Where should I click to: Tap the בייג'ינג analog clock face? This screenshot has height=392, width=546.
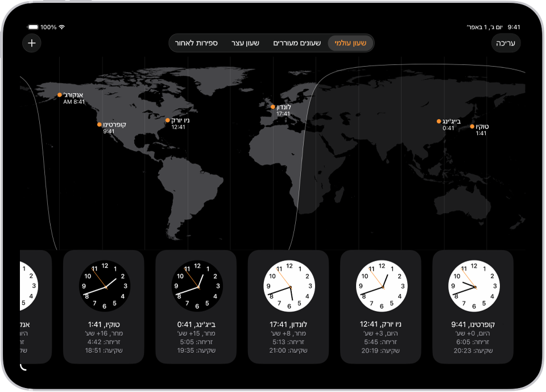(x=197, y=286)
